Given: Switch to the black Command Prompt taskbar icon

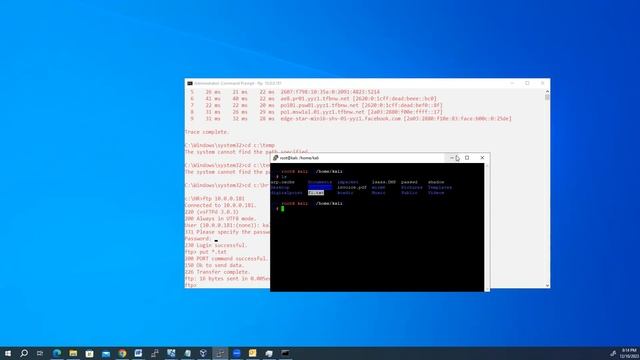Looking at the screenshot, I should (x=285, y=353).
